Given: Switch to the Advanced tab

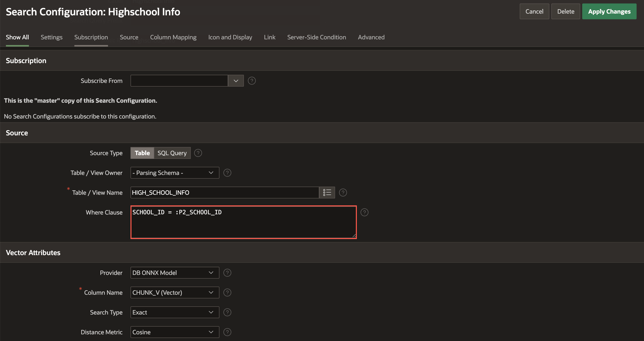Looking at the screenshot, I should point(371,37).
